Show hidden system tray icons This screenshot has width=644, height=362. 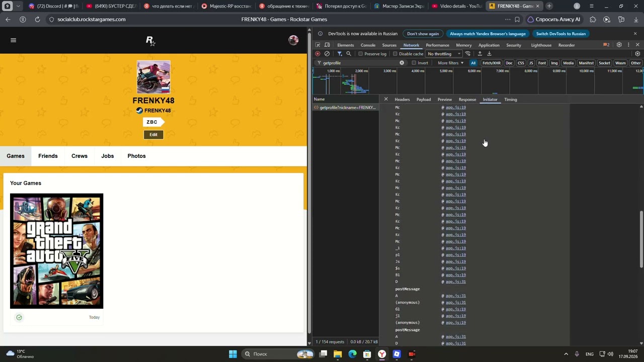566,354
